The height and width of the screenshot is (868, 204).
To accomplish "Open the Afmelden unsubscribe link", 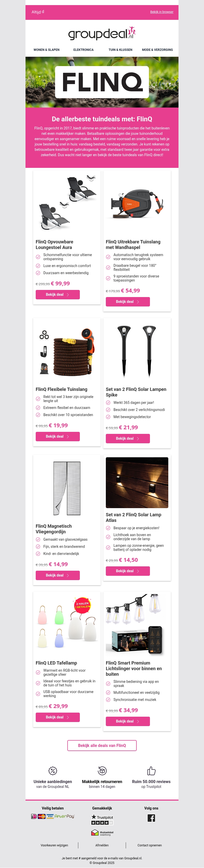I will (x=102, y=845).
